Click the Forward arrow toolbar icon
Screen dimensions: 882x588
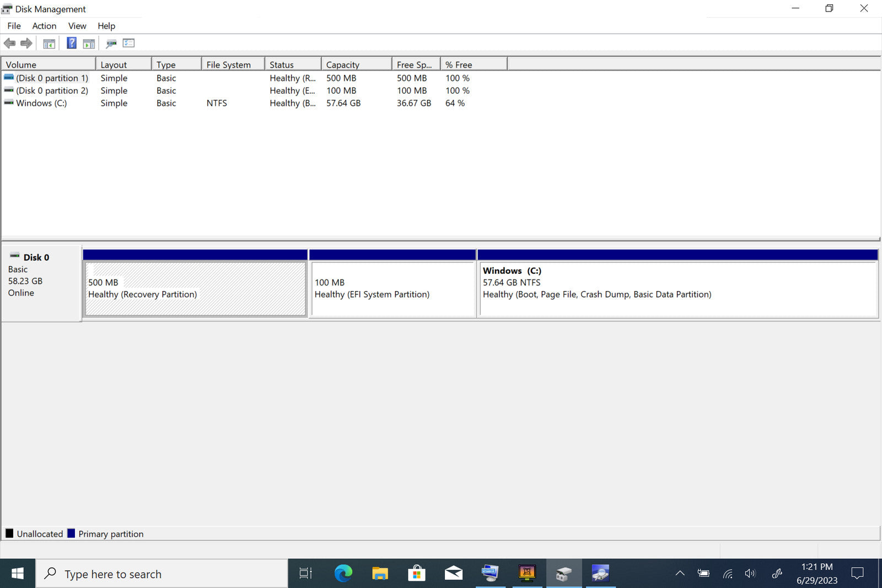[26, 43]
